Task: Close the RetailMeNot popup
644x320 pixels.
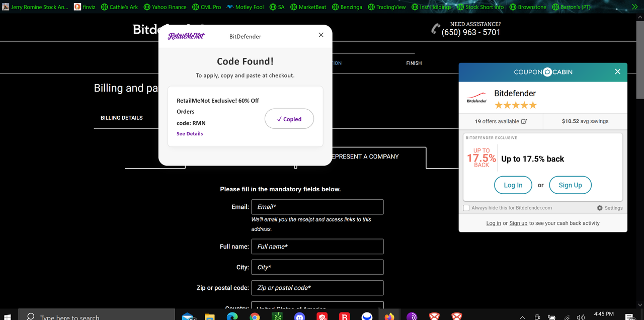Action: pos(321,35)
